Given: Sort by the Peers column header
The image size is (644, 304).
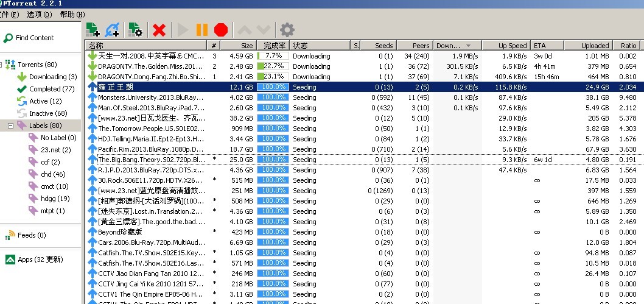Looking at the screenshot, I should [415, 45].
